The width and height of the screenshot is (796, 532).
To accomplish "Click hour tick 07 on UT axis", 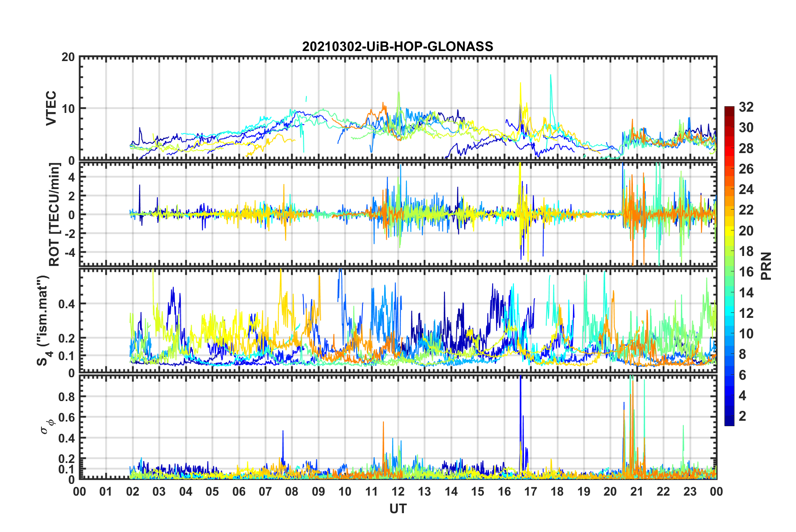I will tap(265, 491).
